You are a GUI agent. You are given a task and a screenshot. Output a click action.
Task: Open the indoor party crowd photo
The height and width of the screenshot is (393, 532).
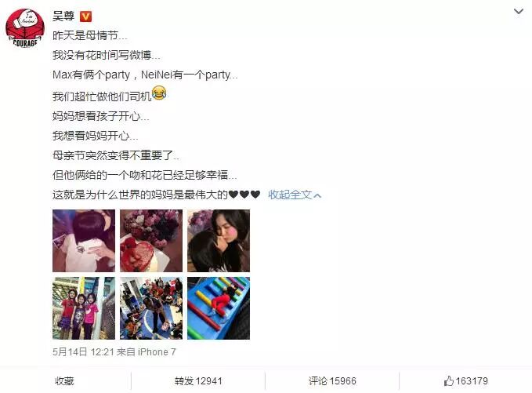[x=151, y=308]
